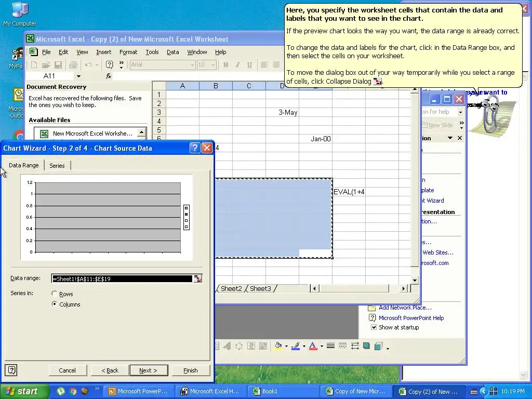The image size is (532, 399).
Task: Click the Save floppy icon in Excel toolbar
Action: (58, 64)
